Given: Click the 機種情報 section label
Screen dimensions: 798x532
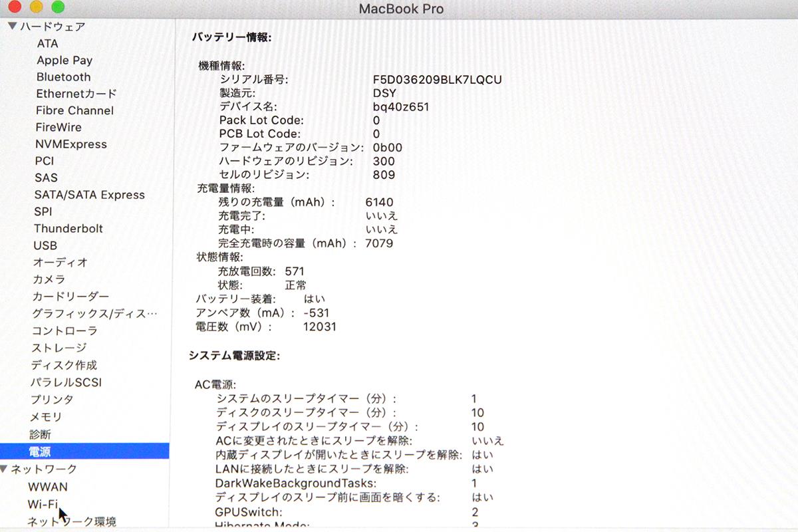Looking at the screenshot, I should 222,66.
